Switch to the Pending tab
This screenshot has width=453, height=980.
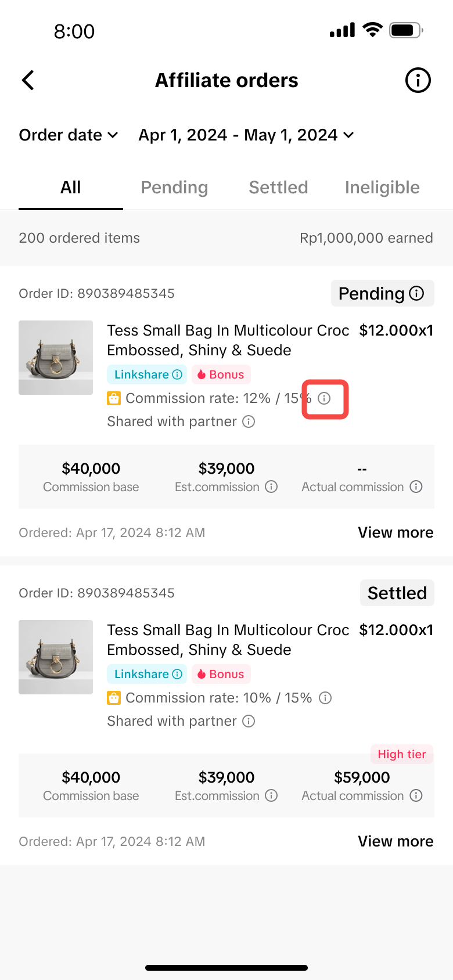point(174,188)
